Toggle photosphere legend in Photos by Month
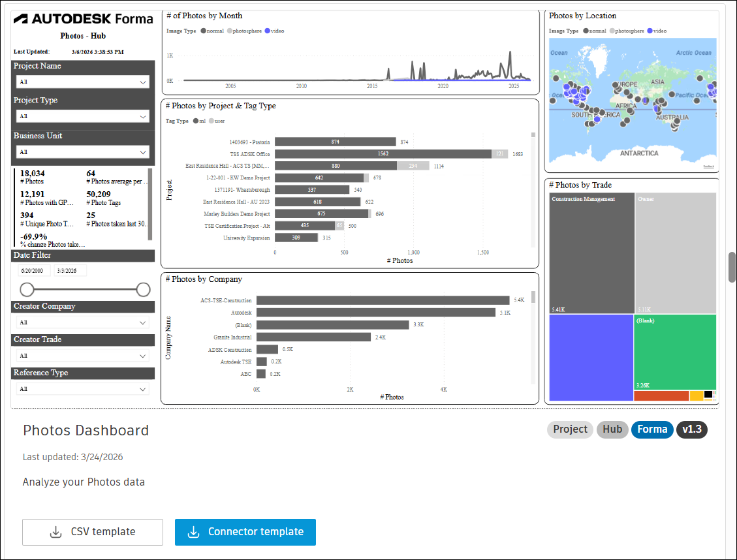Screen dimensions: 737x560 pos(244,31)
